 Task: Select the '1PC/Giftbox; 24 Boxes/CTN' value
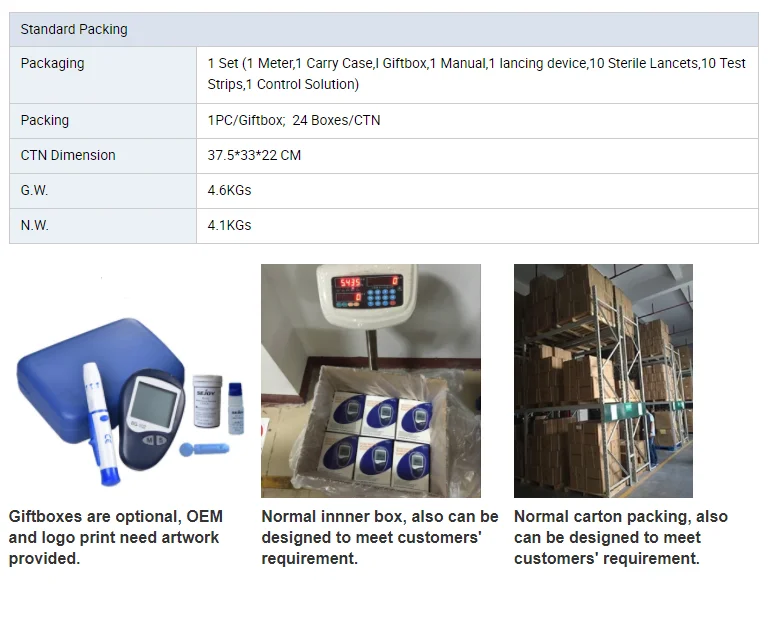click(x=294, y=121)
